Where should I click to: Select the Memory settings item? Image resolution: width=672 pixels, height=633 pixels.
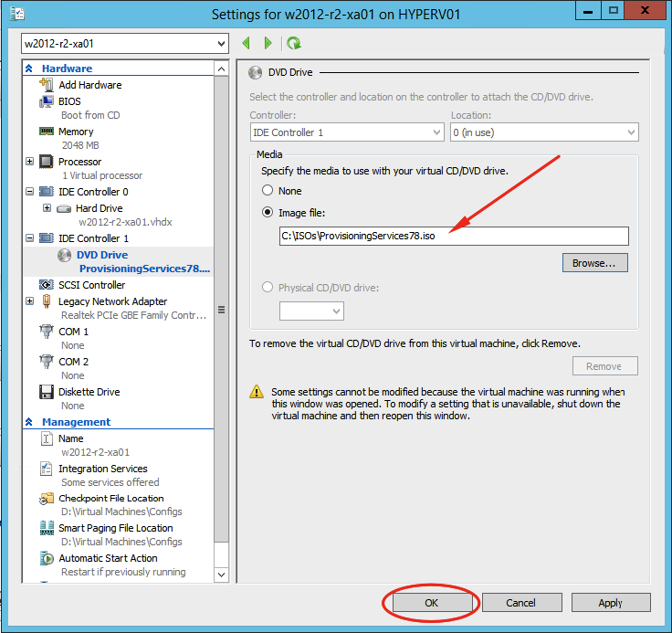[x=76, y=132]
